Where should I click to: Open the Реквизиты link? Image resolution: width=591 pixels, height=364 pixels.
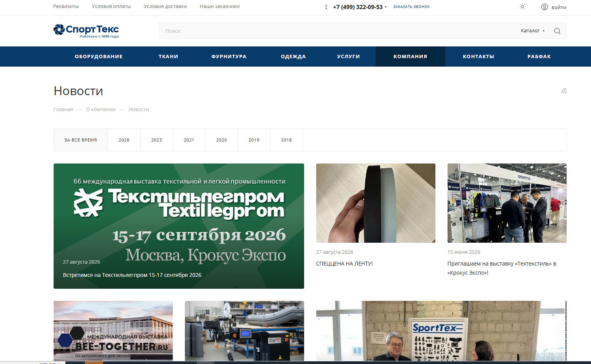pyautogui.click(x=66, y=6)
